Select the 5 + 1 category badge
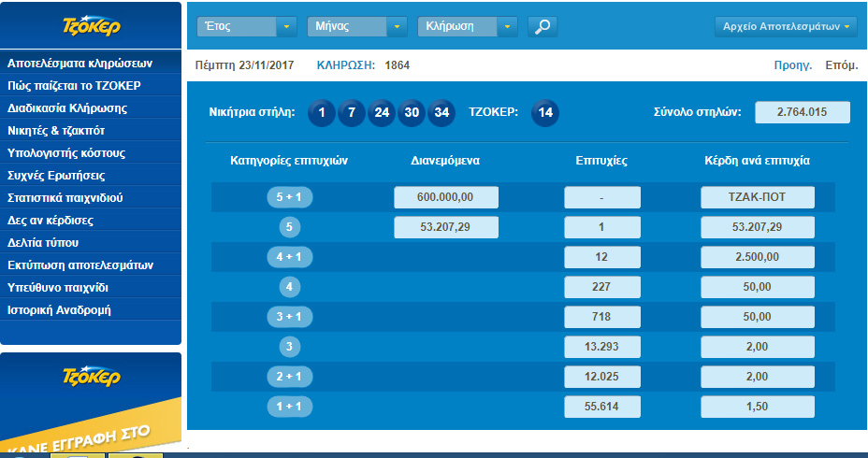Screen dimensions: 868x458 point(289,198)
